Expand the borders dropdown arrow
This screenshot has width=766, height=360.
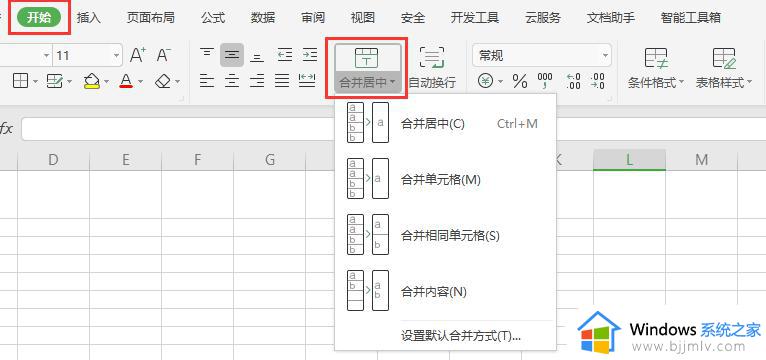36,82
